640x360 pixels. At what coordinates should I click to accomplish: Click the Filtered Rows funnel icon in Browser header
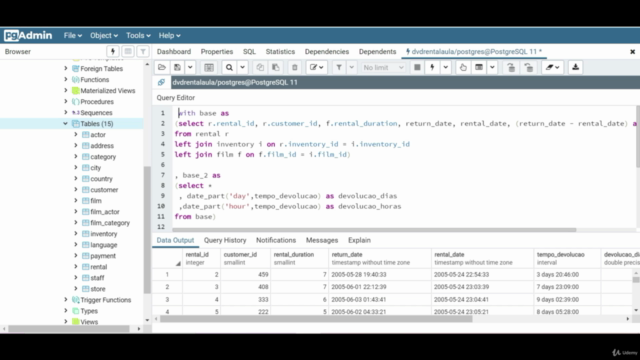143,51
